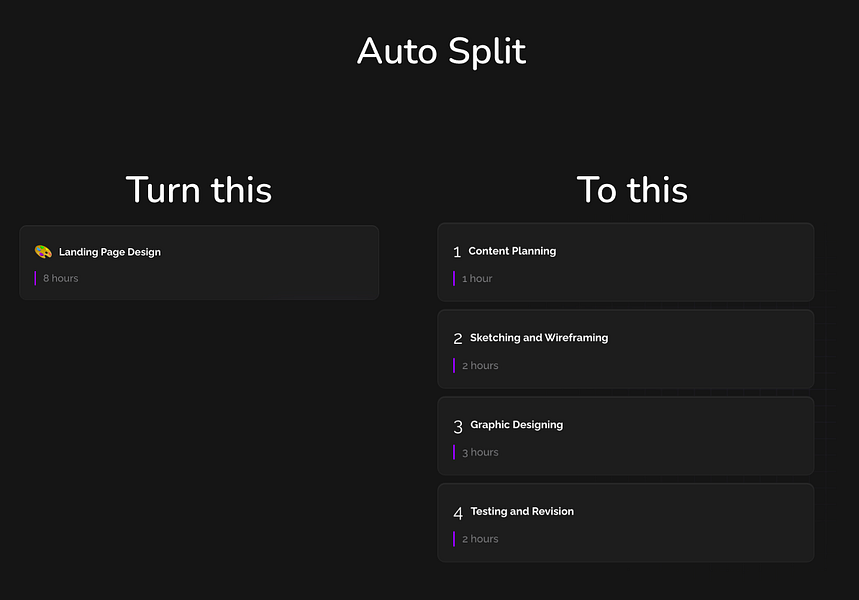859x600 pixels.
Task: Click purple bar beside 8 hours
Action: (35, 278)
